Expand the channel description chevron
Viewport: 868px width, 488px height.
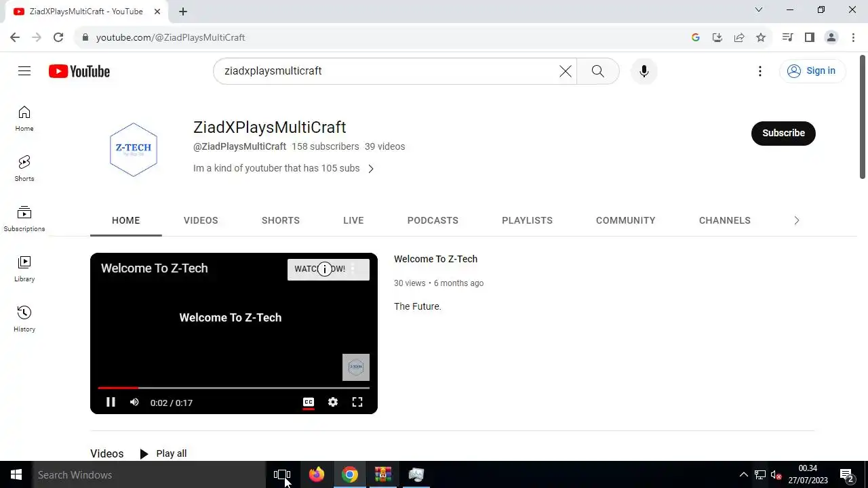pos(370,169)
